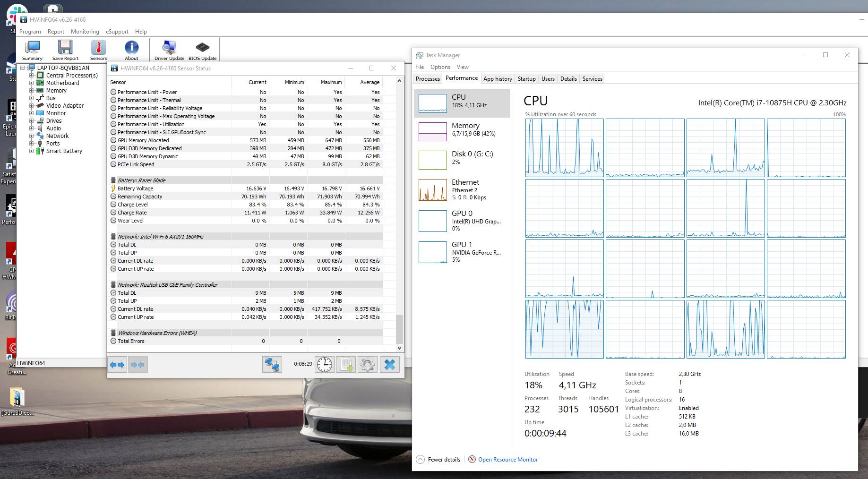Expand the Monitor tree node
The width and height of the screenshot is (868, 479).
31,113
